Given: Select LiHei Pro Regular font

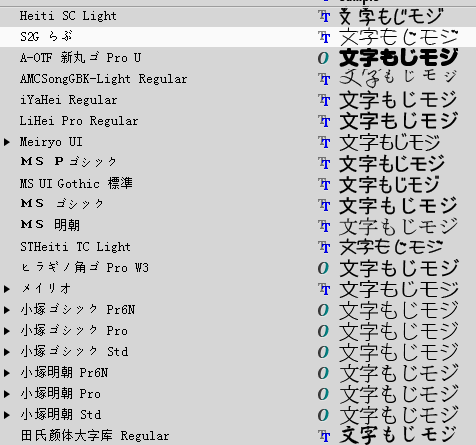Looking at the screenshot, I should click(x=238, y=121).
